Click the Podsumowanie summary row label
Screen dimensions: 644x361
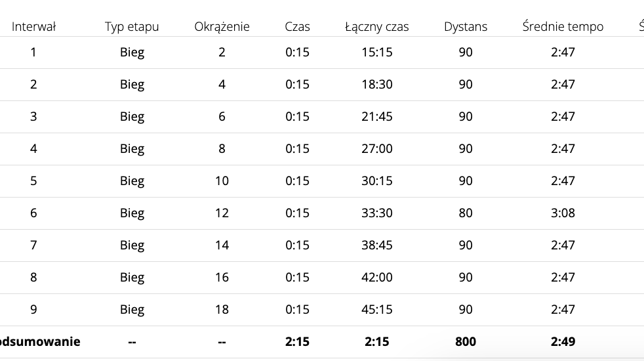tap(41, 342)
